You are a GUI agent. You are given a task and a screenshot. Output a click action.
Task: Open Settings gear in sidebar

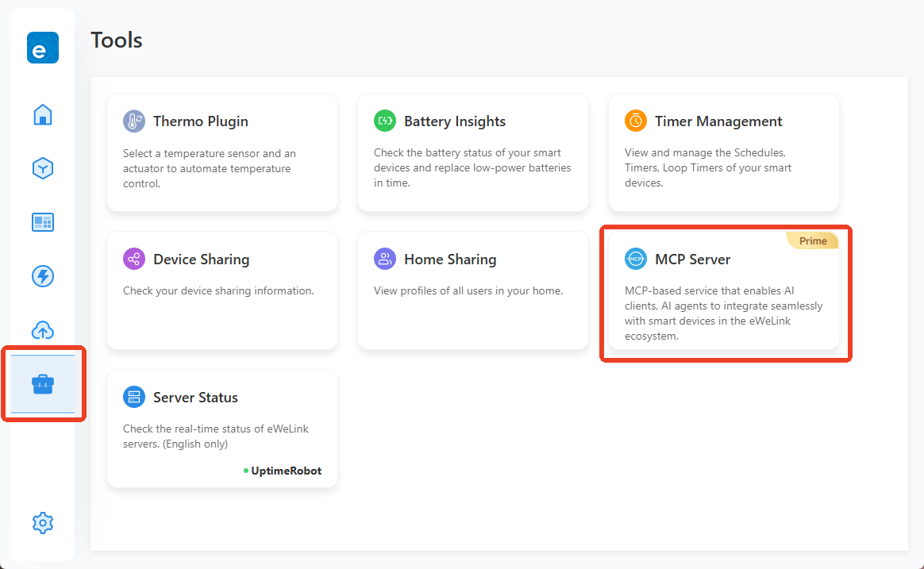[43, 523]
